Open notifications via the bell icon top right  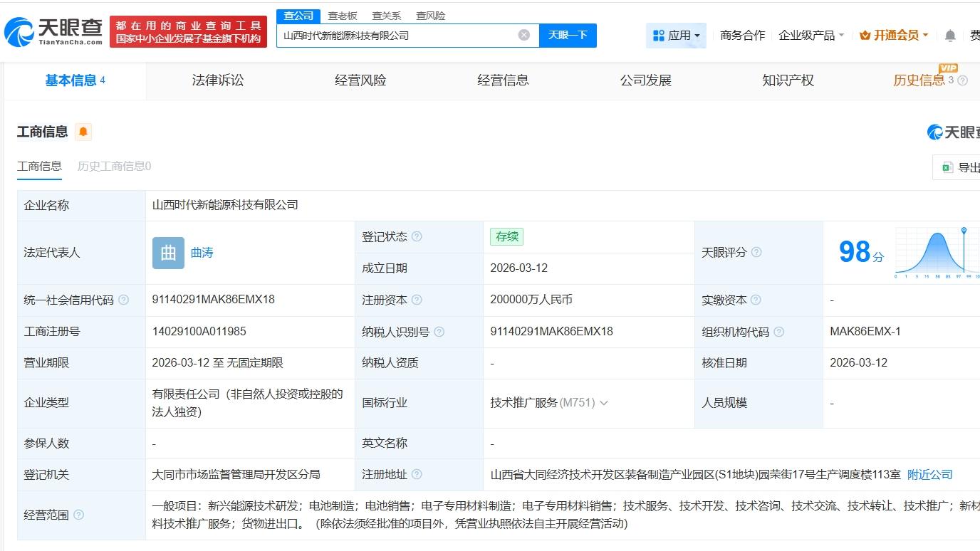pyautogui.click(x=949, y=34)
